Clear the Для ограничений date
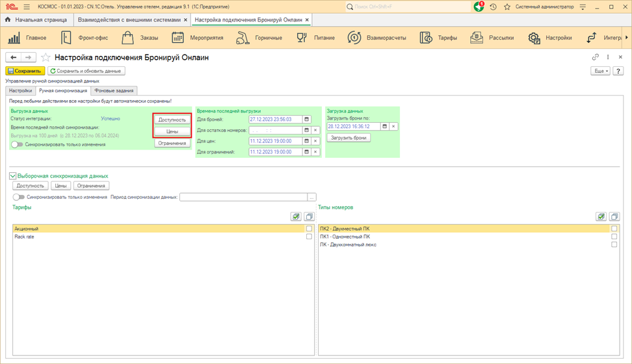The height and width of the screenshot is (364, 632). (x=315, y=152)
